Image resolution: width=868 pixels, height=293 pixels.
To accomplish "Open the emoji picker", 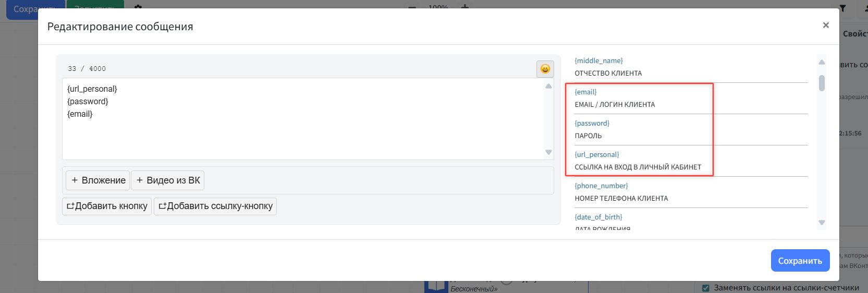I will coord(545,69).
